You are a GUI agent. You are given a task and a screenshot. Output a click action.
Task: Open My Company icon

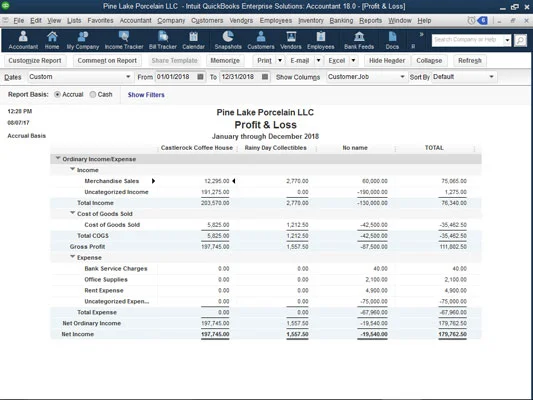83,40
